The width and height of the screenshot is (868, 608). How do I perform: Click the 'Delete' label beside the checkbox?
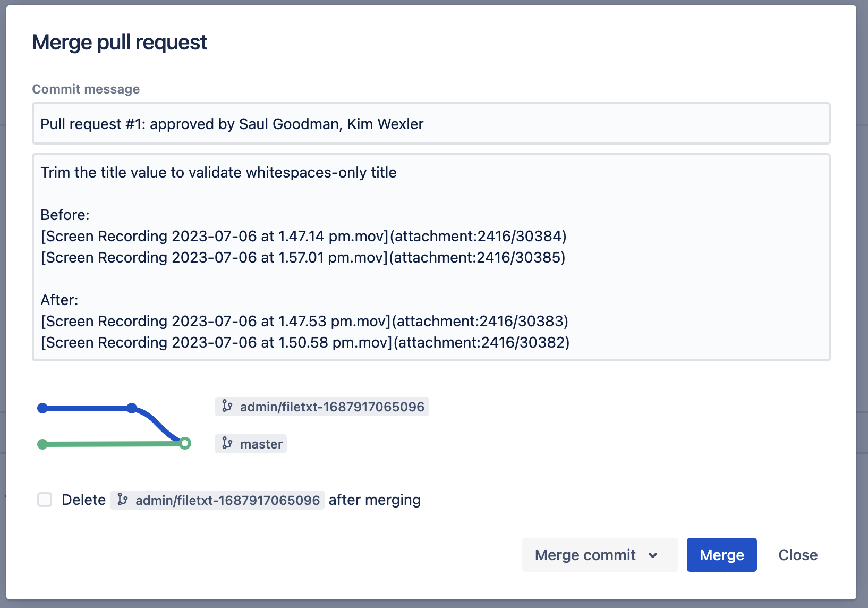pyautogui.click(x=83, y=500)
